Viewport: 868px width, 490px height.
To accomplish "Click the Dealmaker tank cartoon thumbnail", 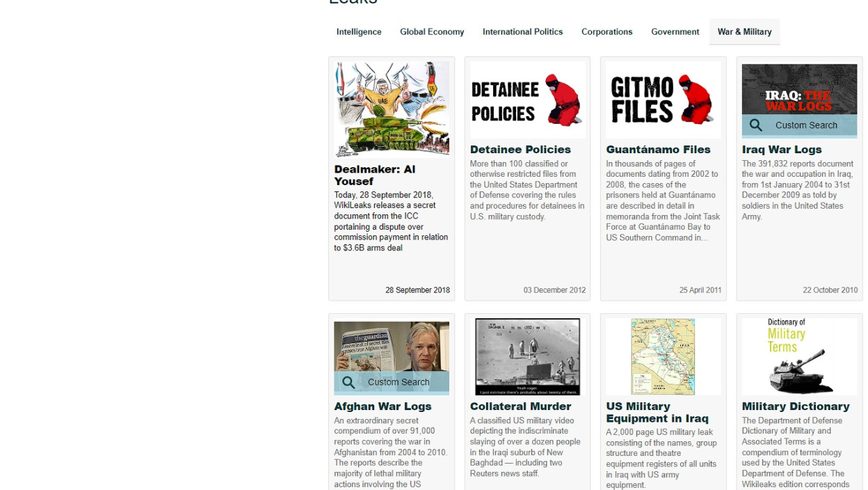I will point(392,110).
